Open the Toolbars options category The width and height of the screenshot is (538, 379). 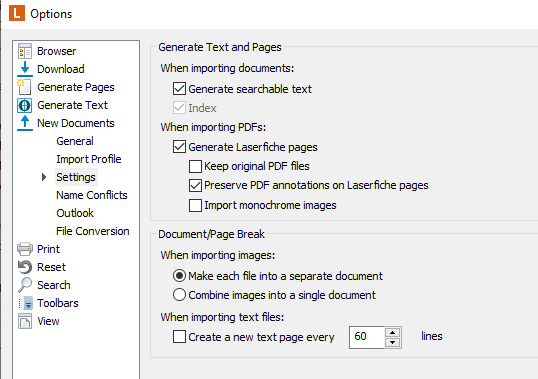[x=58, y=303]
